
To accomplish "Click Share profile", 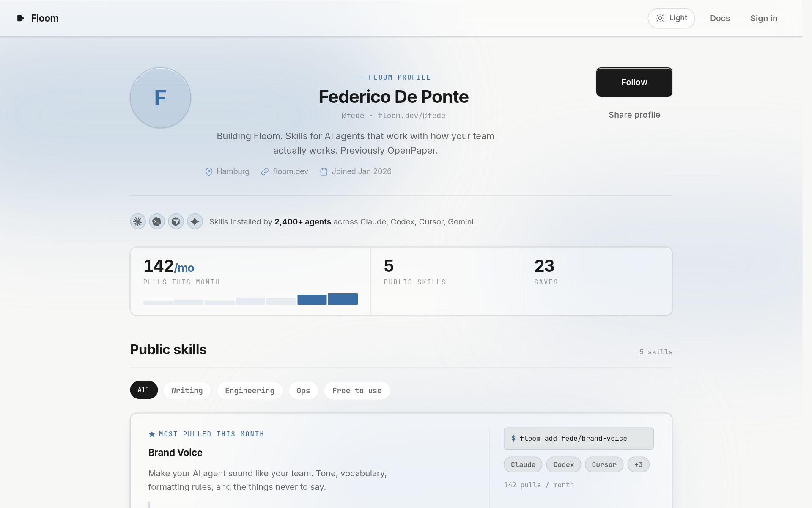I will pos(634,115).
